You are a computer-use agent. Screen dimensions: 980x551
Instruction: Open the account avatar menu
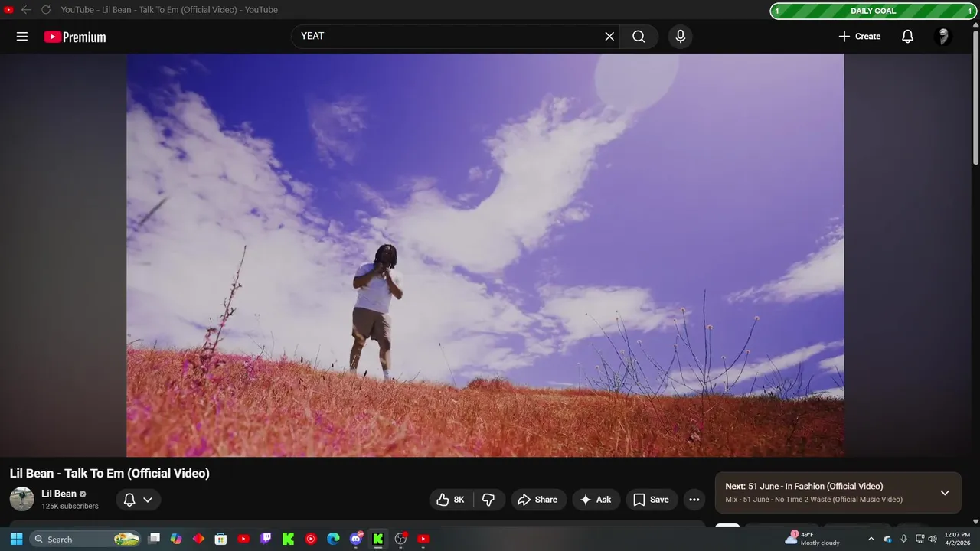point(943,36)
